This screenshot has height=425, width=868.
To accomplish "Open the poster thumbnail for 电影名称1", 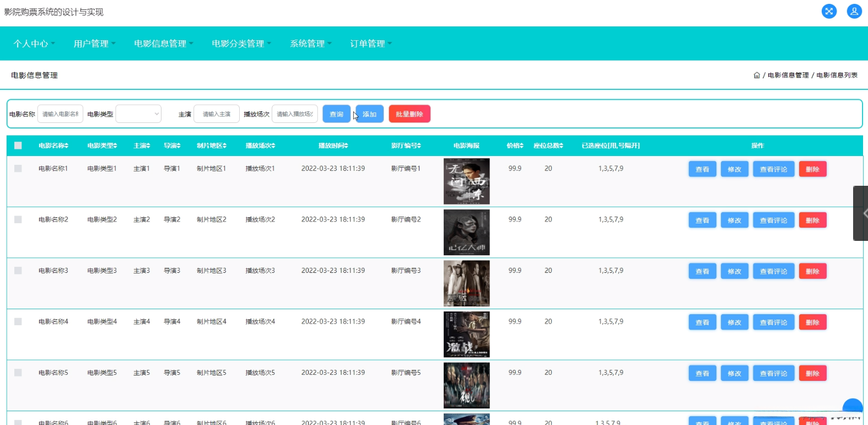I will point(467,181).
